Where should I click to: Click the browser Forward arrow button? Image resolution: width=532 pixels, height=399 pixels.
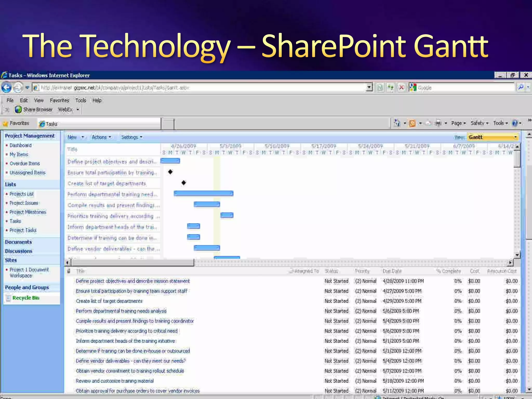[x=18, y=88]
